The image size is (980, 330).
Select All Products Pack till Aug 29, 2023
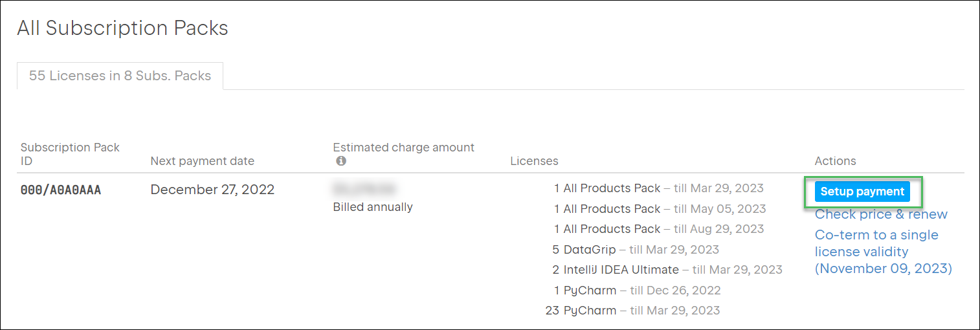point(658,229)
